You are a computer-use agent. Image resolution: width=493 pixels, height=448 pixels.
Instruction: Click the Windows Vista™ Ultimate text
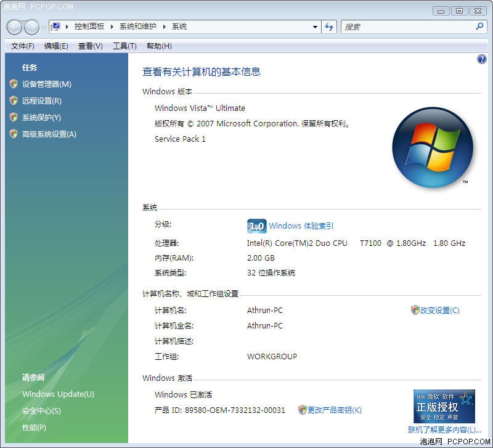[200, 108]
